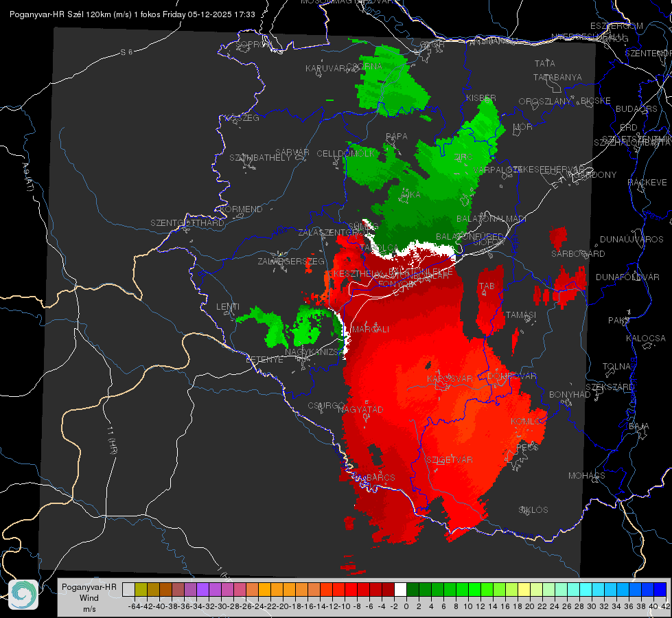Click the ESZTERGOM city label

click(x=616, y=26)
